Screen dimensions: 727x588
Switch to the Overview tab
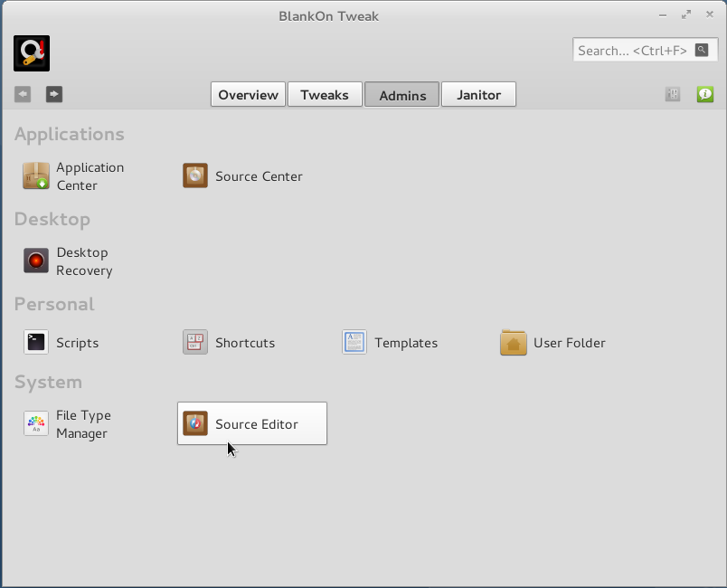tap(248, 93)
